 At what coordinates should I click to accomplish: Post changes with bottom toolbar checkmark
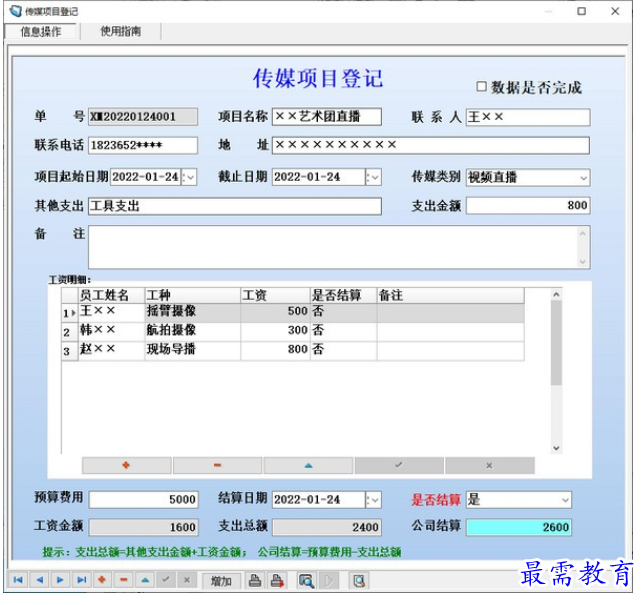166,580
